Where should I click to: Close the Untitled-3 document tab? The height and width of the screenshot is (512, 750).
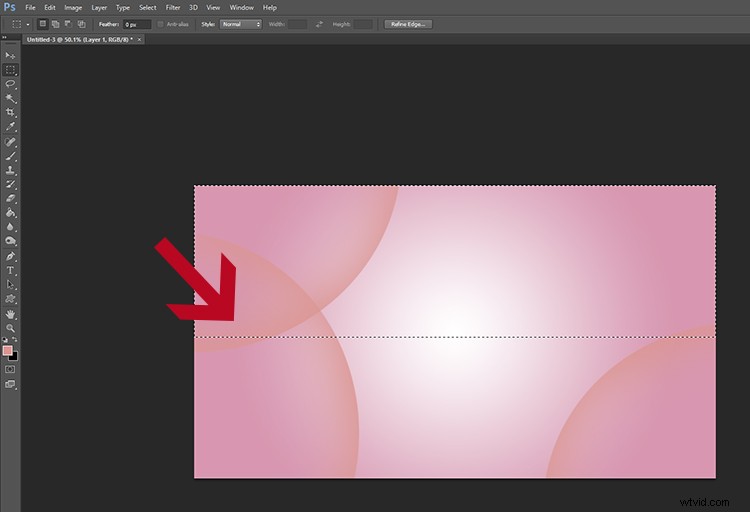(140, 40)
